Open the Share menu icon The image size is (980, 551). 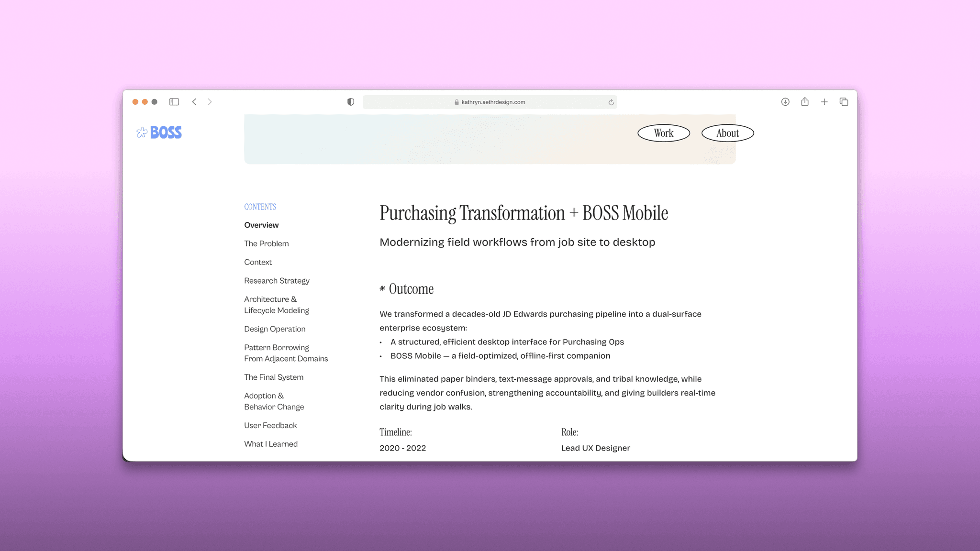[x=805, y=102]
